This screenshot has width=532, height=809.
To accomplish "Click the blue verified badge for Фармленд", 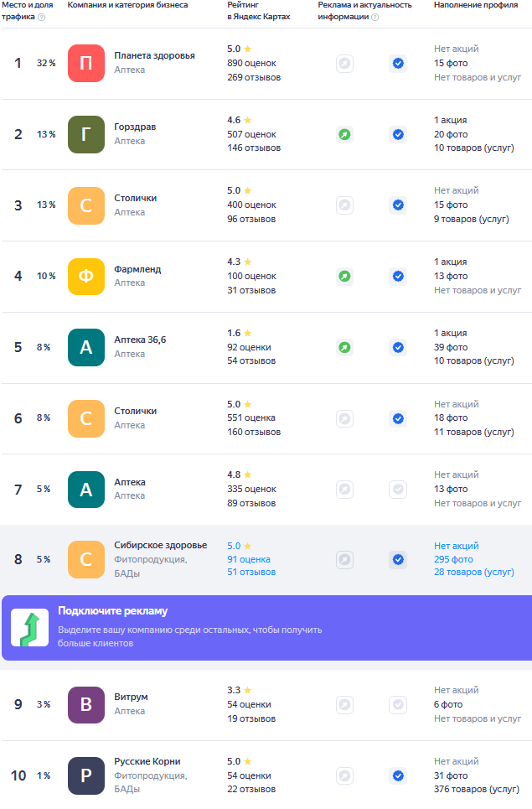I will coord(398,276).
